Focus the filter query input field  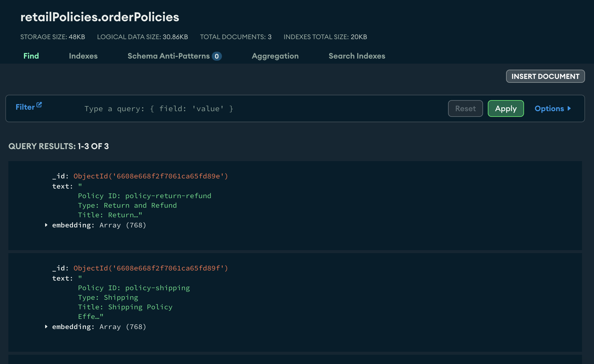[263, 108]
